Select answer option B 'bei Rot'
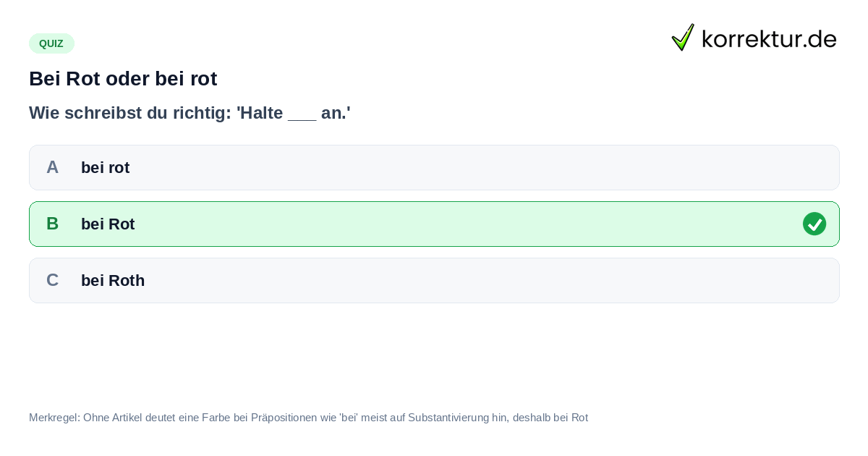Screen dimensions: 868x456 pyautogui.click(x=434, y=224)
